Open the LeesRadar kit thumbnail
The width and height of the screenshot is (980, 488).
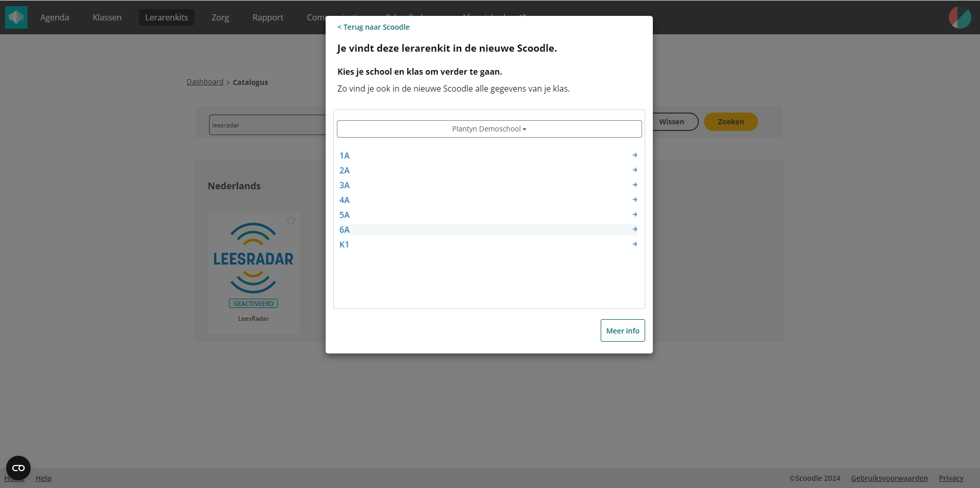click(x=254, y=258)
